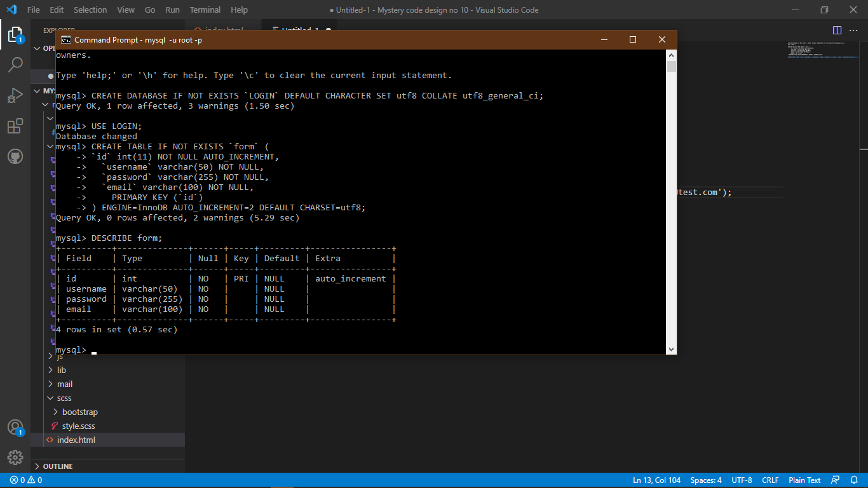Change indentation via Spaces: 4
Viewport: 868px width, 488px height.
point(706,480)
